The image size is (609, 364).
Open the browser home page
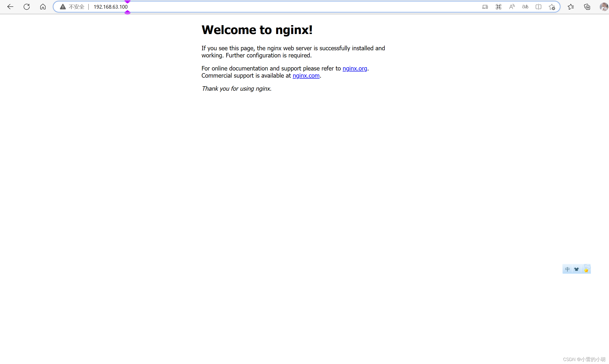[43, 7]
